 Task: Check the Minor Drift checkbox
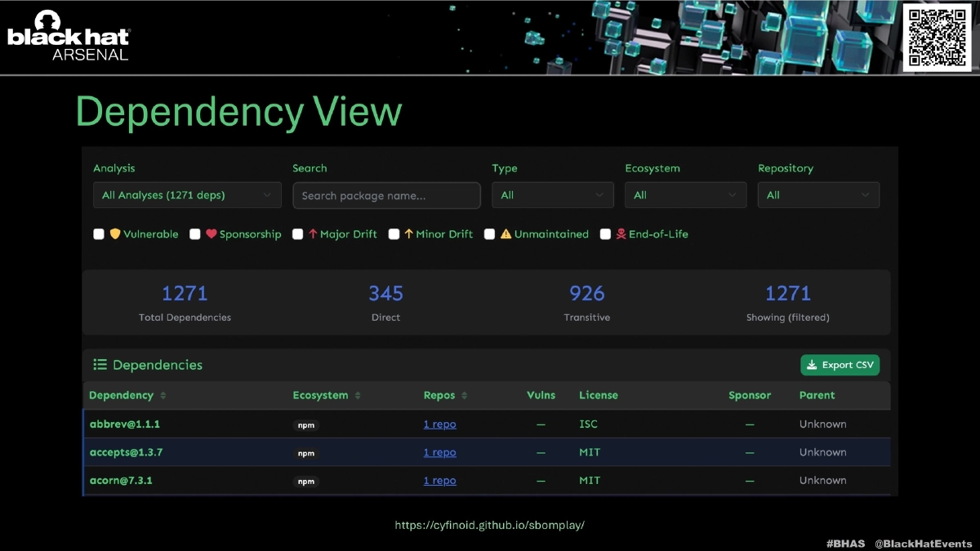(x=394, y=234)
